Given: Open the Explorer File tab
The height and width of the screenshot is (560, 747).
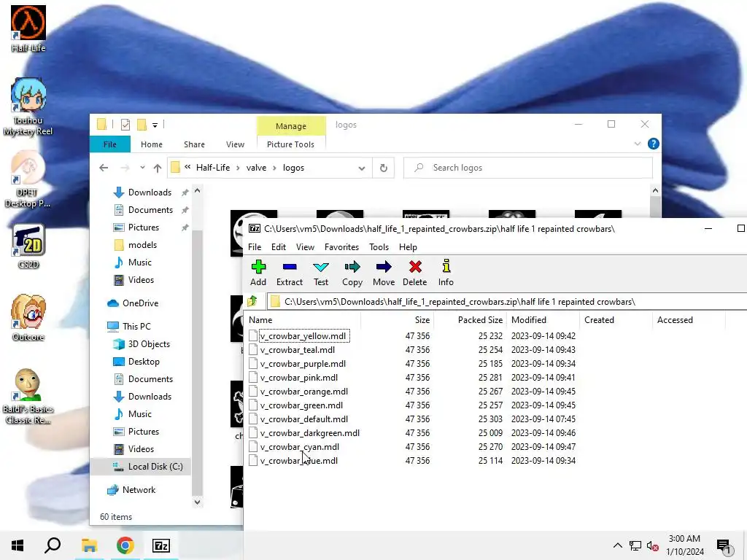Looking at the screenshot, I should pyautogui.click(x=110, y=144).
